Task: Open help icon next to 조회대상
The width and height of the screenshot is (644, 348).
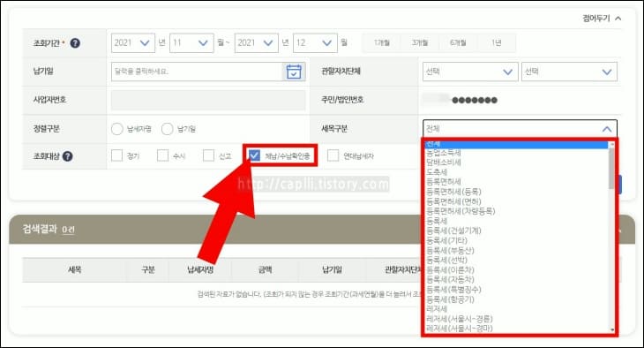Action: [68, 156]
